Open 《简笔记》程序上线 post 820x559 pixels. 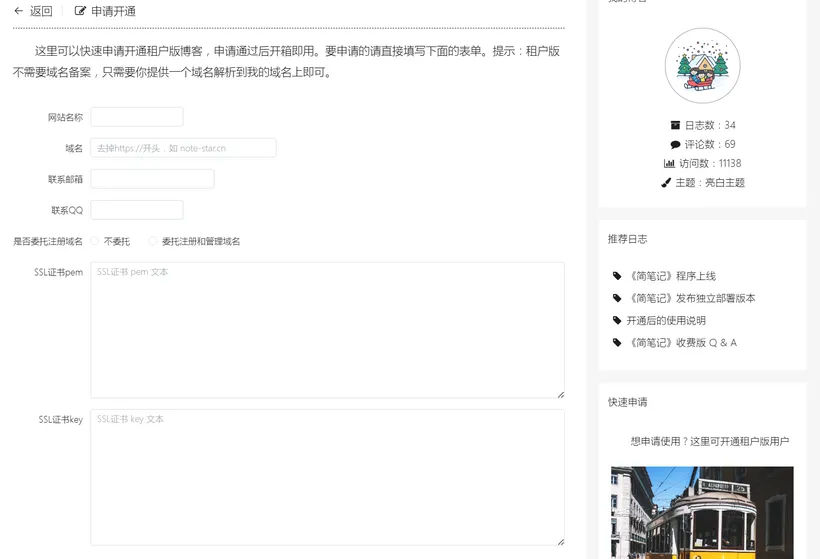pyautogui.click(x=671, y=276)
